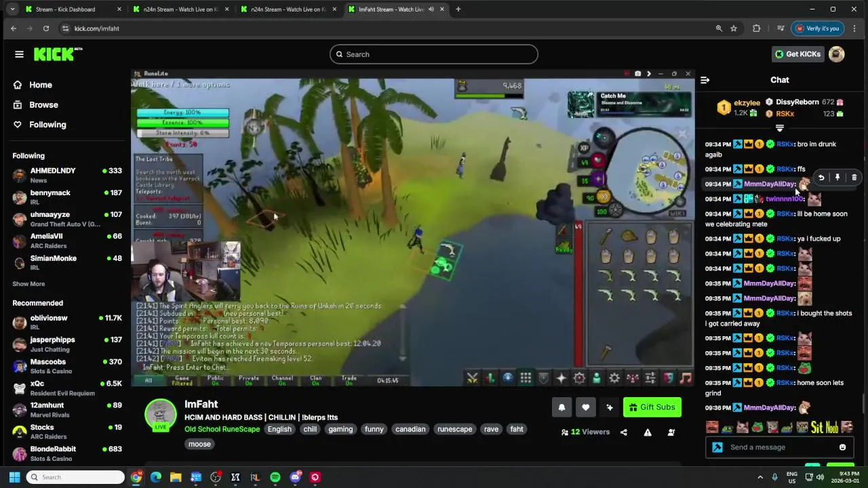Screen dimensions: 868x488
Task: Open media control icon in toolbar
Action: tap(781, 28)
